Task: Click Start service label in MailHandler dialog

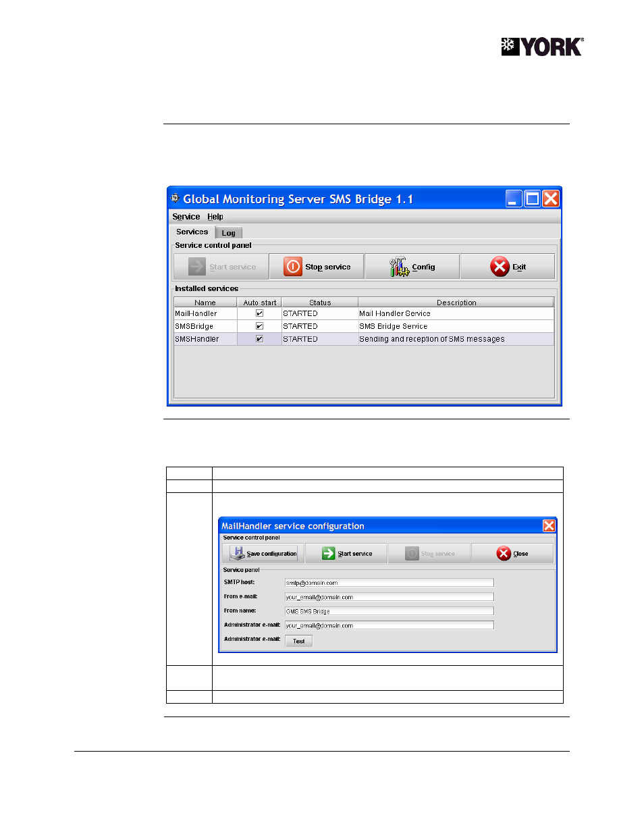Action: pyautogui.click(x=355, y=554)
